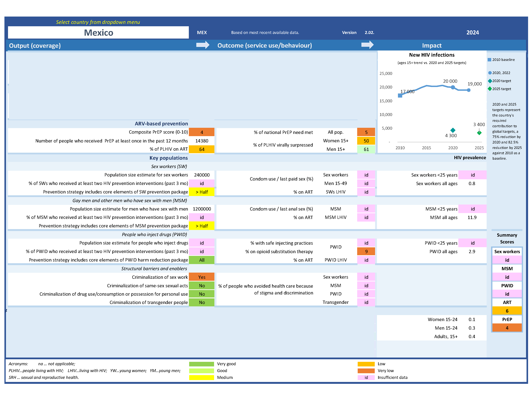The image size is (532, 399).
Task: Select PrEP recipients value 14380
Action: [x=202, y=141]
